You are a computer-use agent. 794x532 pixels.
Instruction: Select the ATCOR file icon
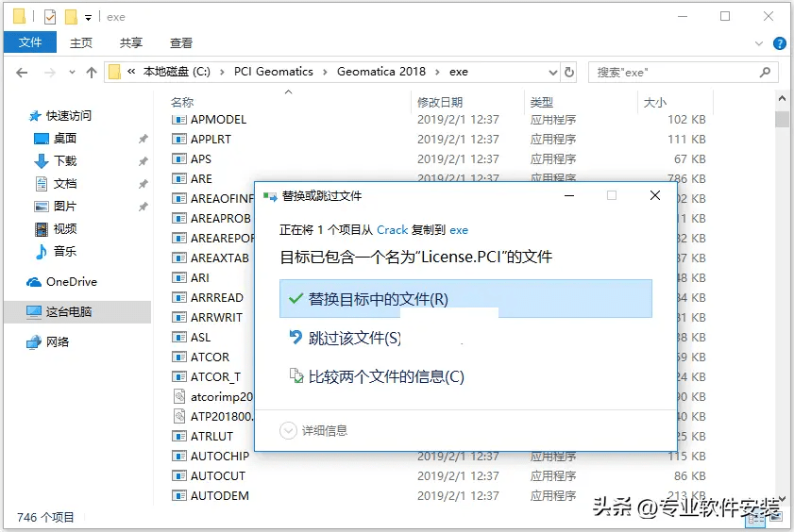pyautogui.click(x=178, y=357)
